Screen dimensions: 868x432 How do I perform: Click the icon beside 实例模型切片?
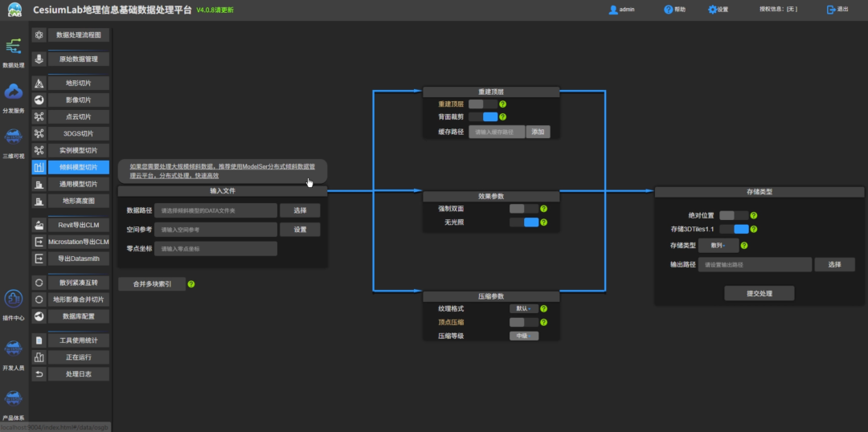(x=39, y=150)
